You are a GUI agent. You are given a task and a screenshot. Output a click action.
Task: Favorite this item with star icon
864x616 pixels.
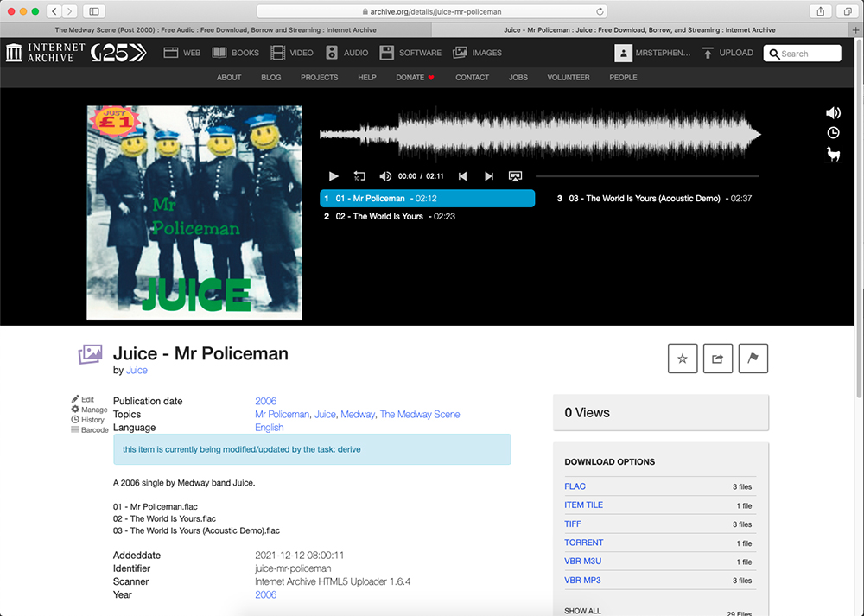[683, 359]
